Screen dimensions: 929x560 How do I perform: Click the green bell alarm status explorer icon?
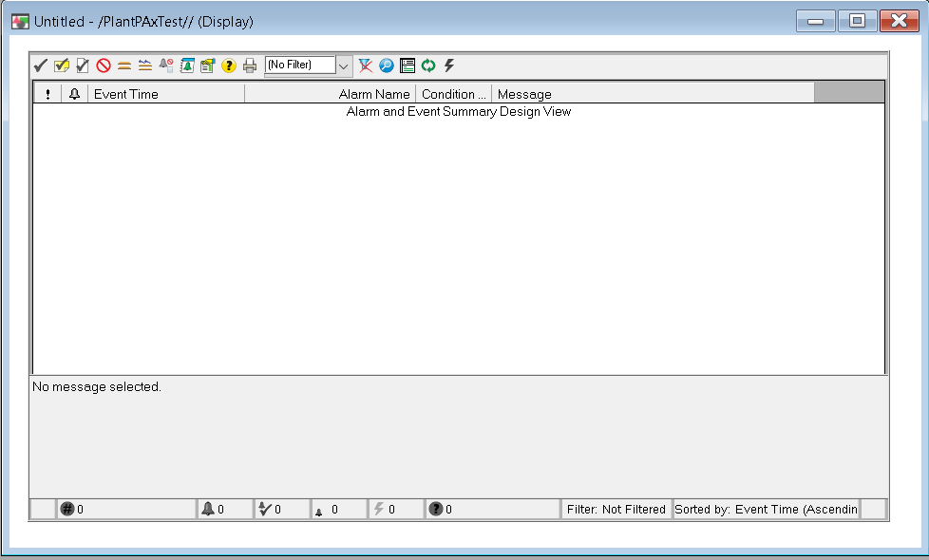coord(187,65)
